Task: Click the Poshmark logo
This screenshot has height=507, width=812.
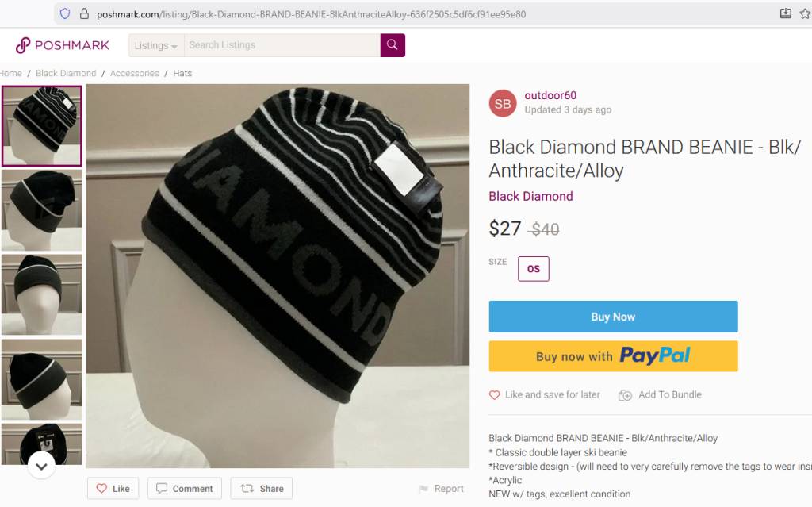Action: [63, 45]
